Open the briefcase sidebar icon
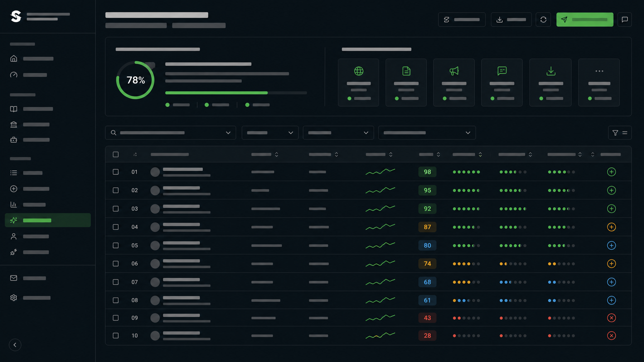 point(14,140)
